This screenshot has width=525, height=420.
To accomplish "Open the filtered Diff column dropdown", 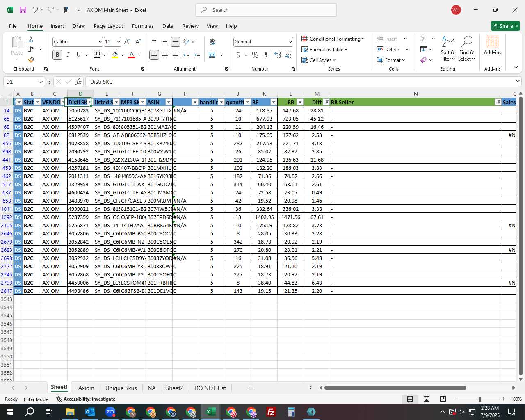I will click(x=326, y=102).
